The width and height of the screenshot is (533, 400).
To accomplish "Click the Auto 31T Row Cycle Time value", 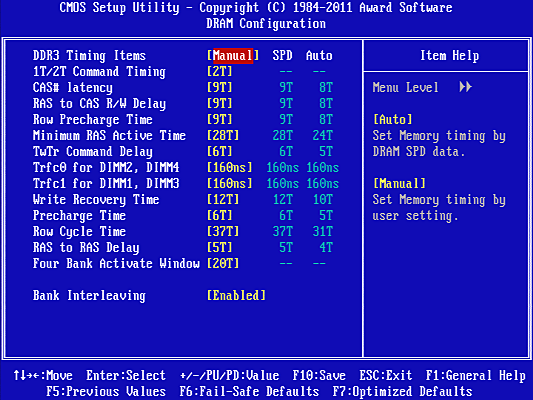I will (x=323, y=231).
